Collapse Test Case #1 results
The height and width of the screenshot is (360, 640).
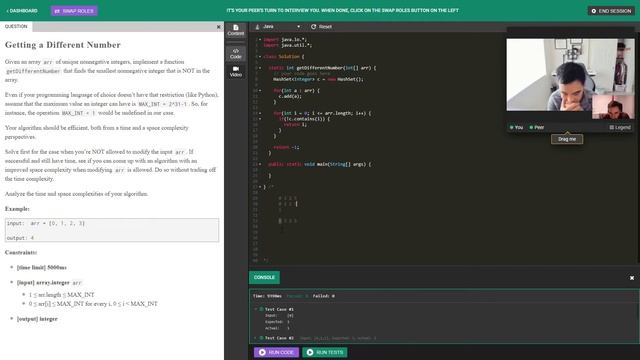[x=256, y=309]
